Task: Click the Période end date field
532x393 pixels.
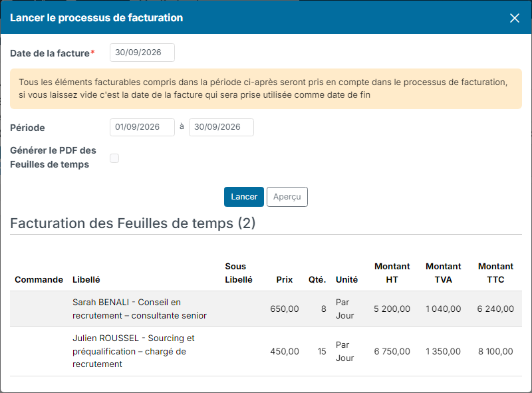Action: pos(221,127)
